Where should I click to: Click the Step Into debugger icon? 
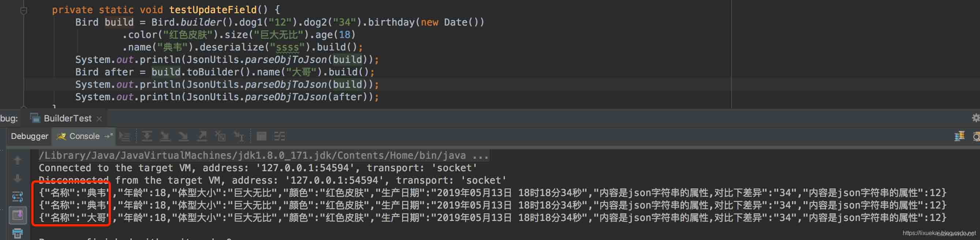(165, 136)
